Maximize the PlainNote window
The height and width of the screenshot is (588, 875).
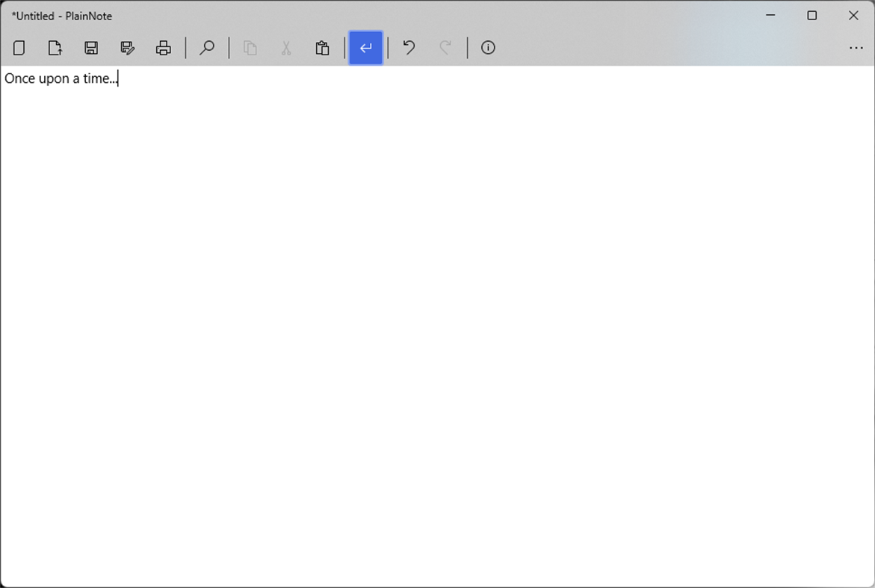tap(811, 15)
